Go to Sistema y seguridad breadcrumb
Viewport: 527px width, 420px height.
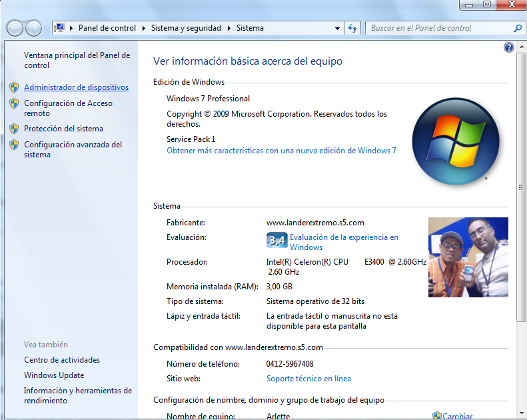186,28
